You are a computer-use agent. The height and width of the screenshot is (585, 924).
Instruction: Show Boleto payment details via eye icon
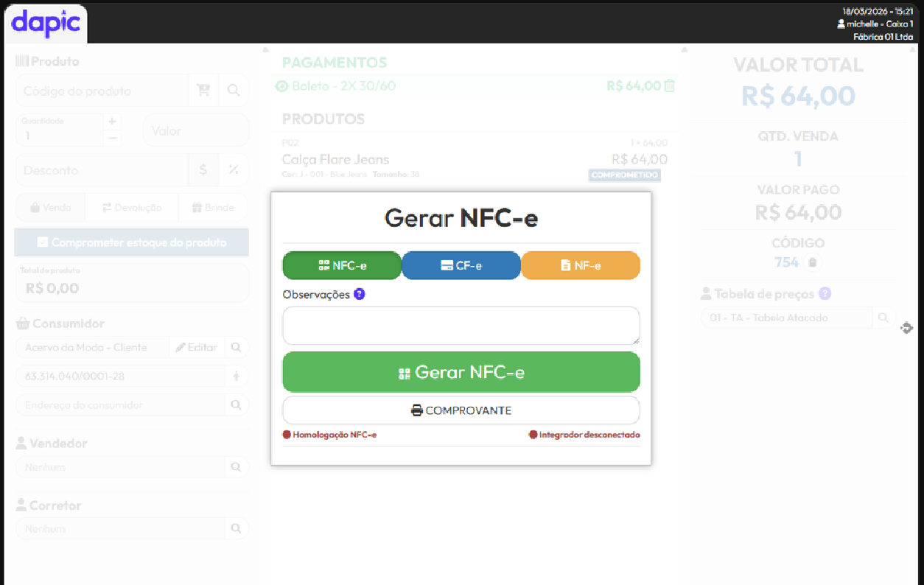click(x=281, y=86)
